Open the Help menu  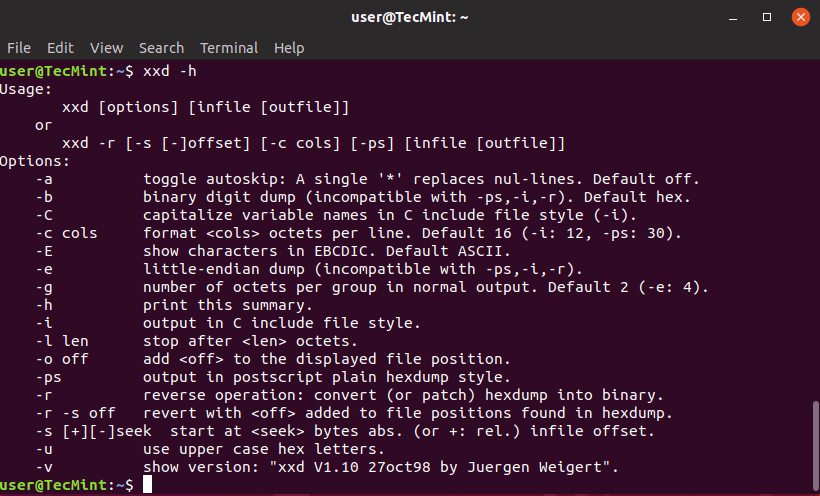[289, 48]
